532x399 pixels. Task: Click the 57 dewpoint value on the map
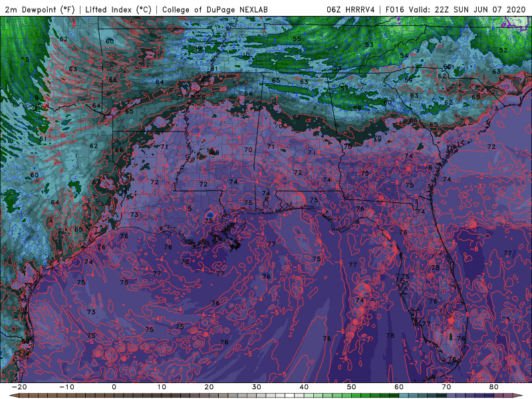point(344,88)
